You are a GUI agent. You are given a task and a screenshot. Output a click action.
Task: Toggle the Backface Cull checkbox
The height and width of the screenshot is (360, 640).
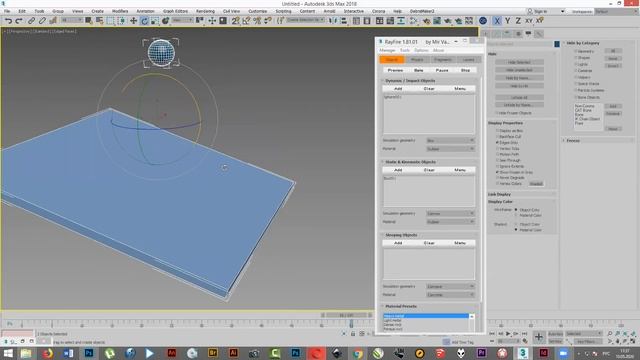click(498, 136)
